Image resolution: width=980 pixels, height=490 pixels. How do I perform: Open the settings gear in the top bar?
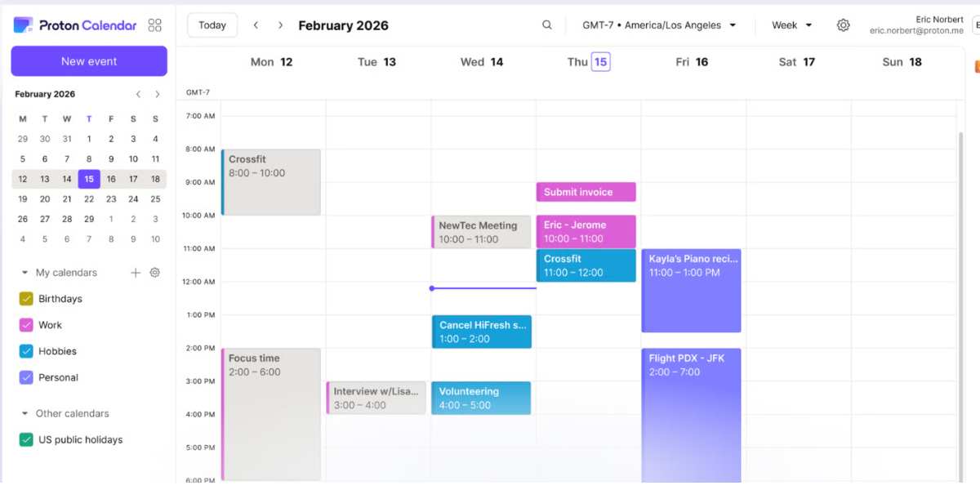843,24
